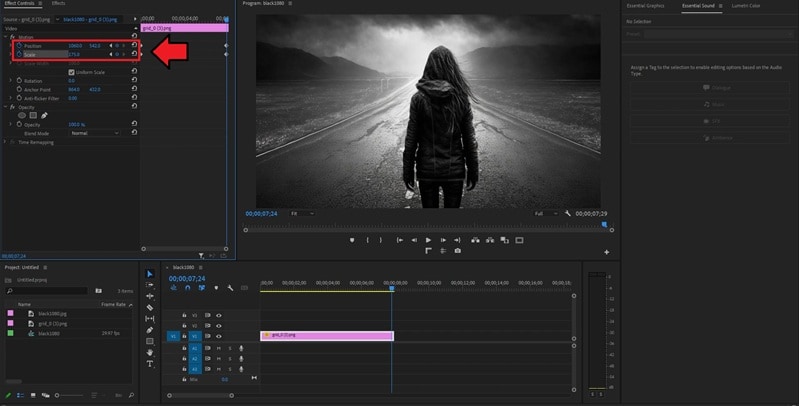Toggle Linked Selection in Timeline
799x406 pixels.
click(x=202, y=288)
